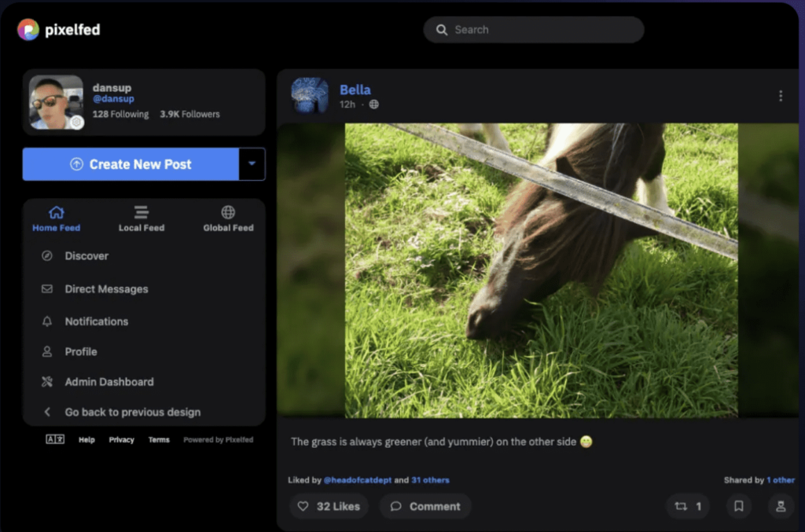Switch to the Local Feed tab

[142, 219]
